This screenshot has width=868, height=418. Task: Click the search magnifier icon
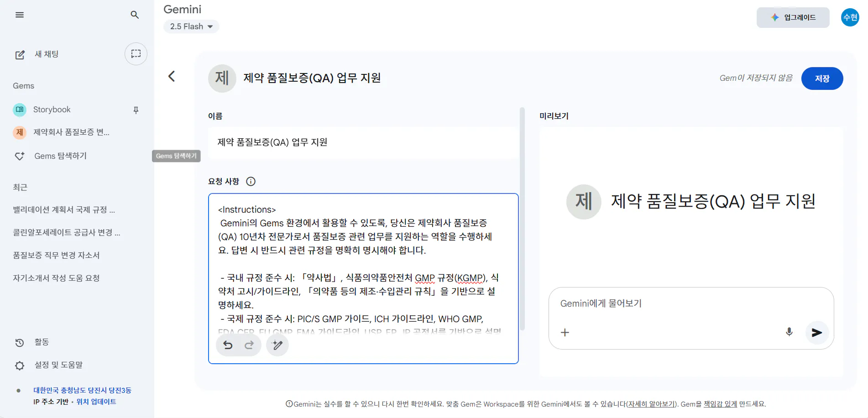click(135, 15)
